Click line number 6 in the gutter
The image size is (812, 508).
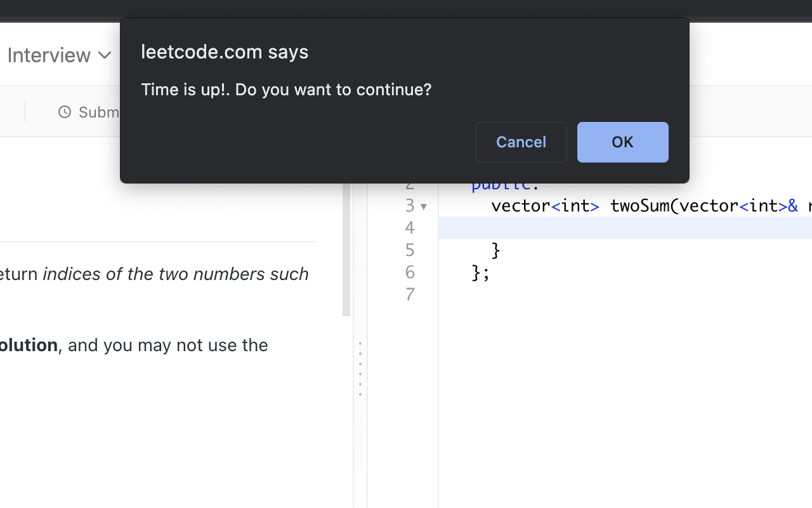[x=410, y=272]
